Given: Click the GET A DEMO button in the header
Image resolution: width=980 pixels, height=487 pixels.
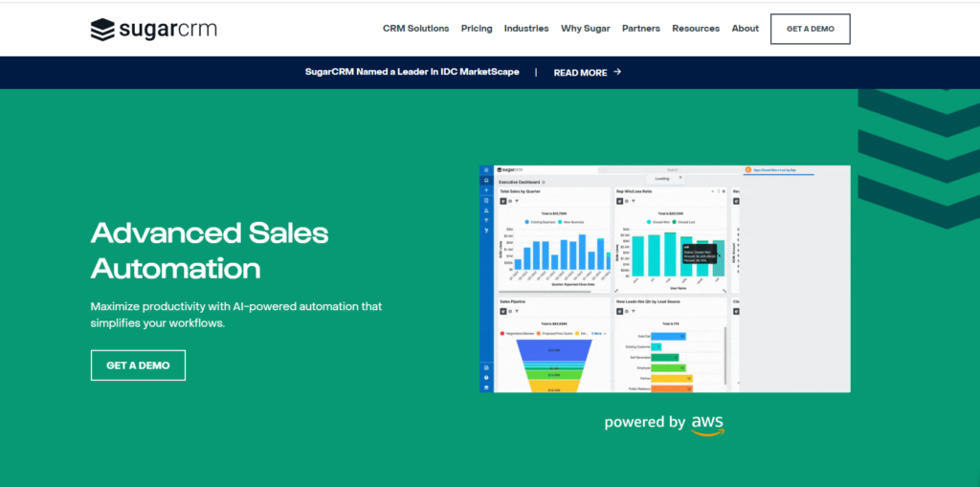Looking at the screenshot, I should (810, 29).
